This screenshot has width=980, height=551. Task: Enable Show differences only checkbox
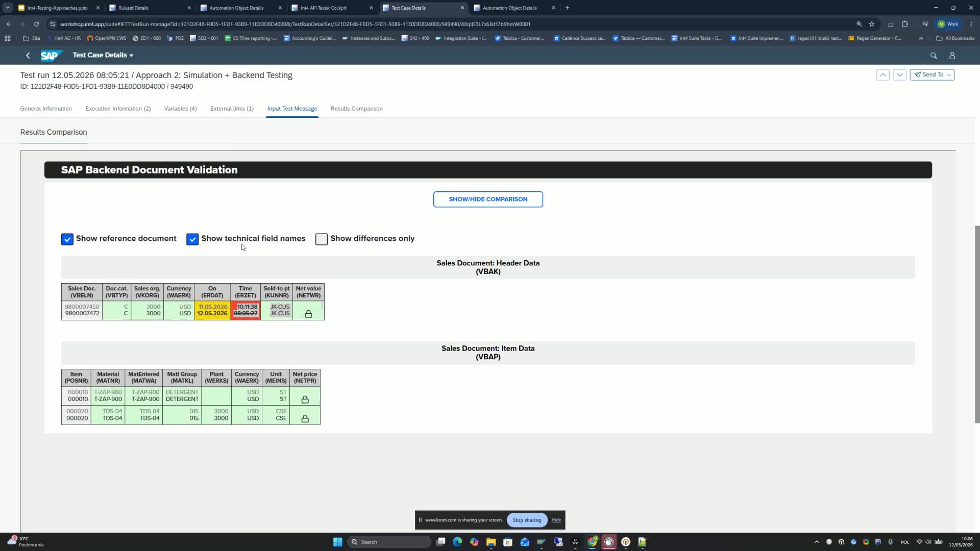tap(321, 239)
